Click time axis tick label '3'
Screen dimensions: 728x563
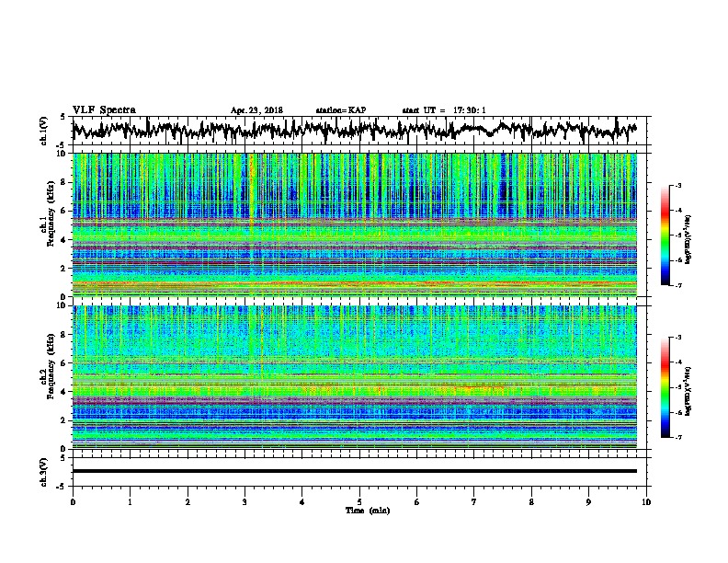[x=245, y=502]
